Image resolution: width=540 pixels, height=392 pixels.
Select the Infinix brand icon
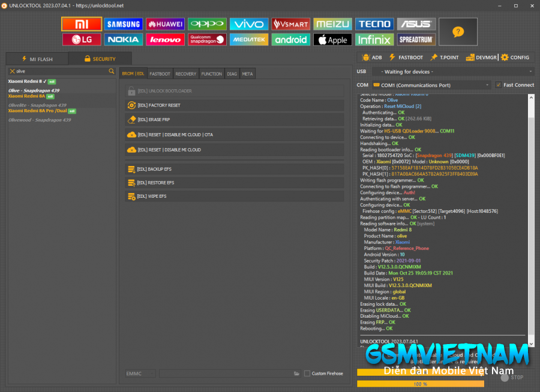coord(374,40)
